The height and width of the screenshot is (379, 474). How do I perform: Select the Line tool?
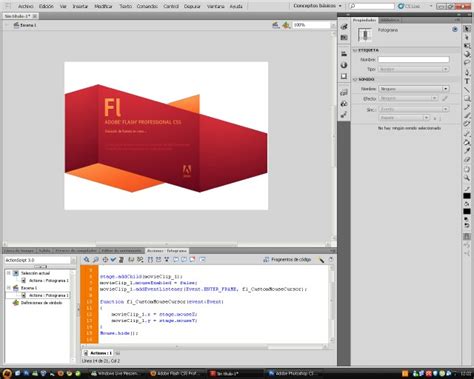point(467,90)
